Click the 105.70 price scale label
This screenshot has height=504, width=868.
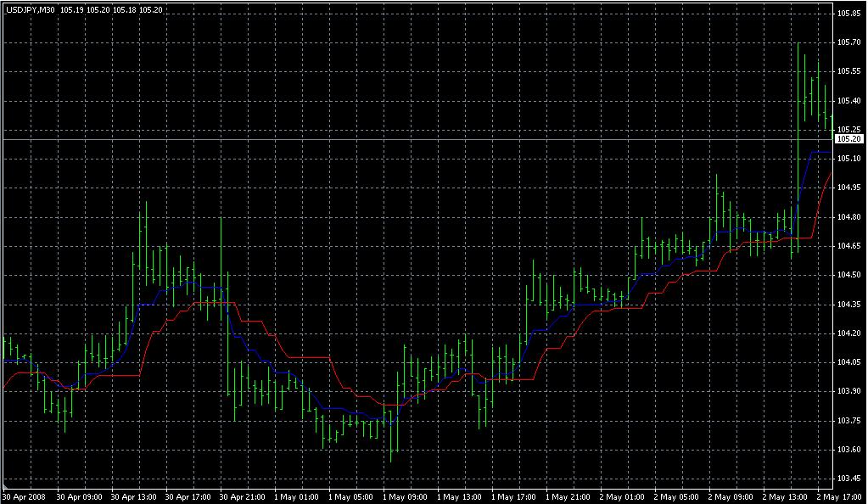pyautogui.click(x=849, y=42)
